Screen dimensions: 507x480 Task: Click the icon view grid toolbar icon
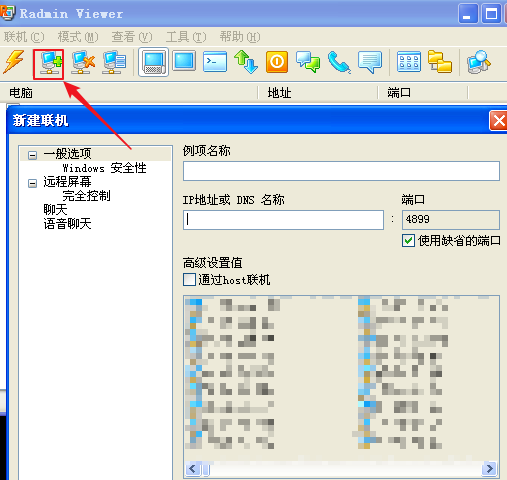[x=409, y=62]
